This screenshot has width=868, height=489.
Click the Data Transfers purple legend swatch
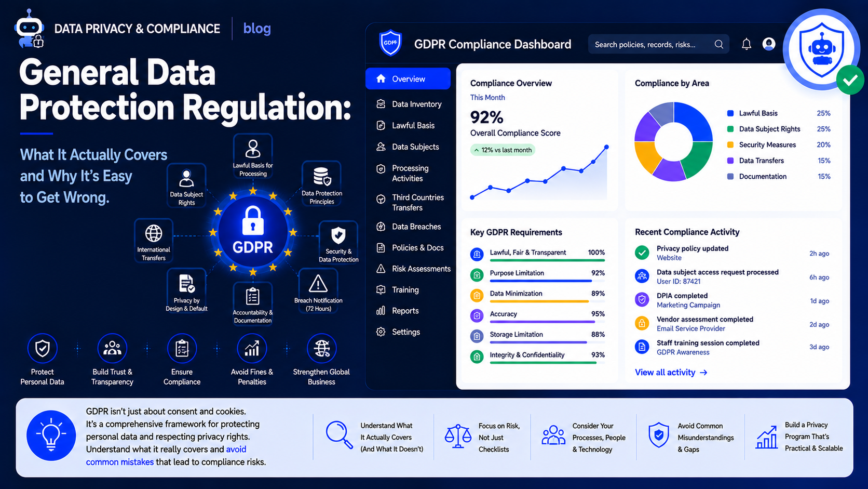[730, 161]
